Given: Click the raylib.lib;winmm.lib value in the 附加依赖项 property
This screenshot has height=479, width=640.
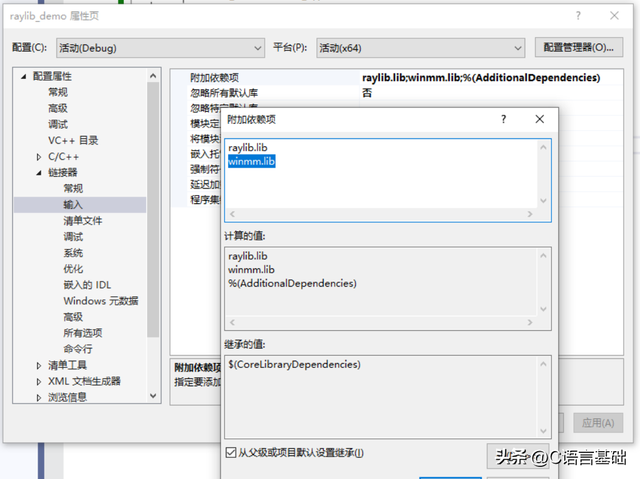Looking at the screenshot, I should pos(481,78).
